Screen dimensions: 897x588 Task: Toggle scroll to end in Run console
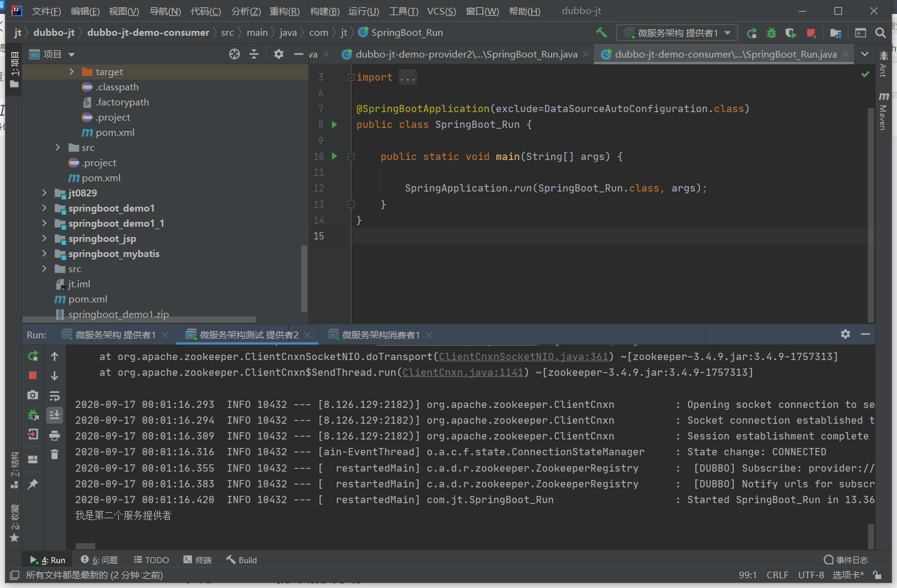click(x=55, y=415)
